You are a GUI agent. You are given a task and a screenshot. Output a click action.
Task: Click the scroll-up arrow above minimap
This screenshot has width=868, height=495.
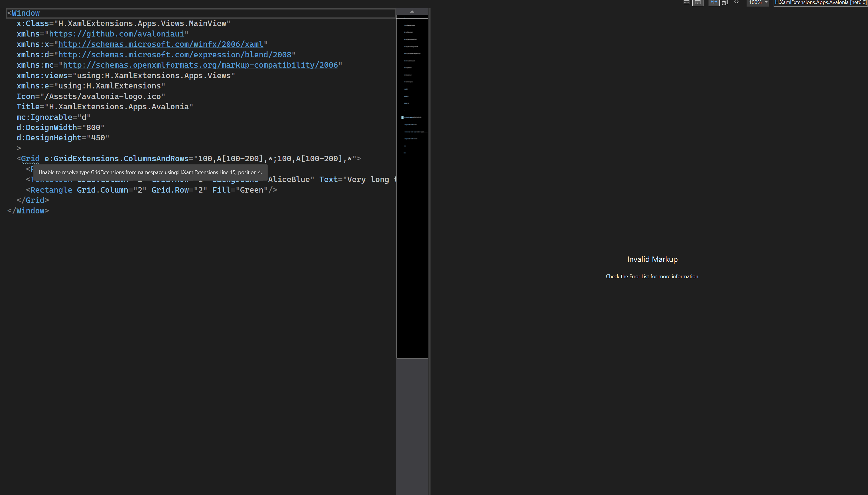[x=412, y=12]
